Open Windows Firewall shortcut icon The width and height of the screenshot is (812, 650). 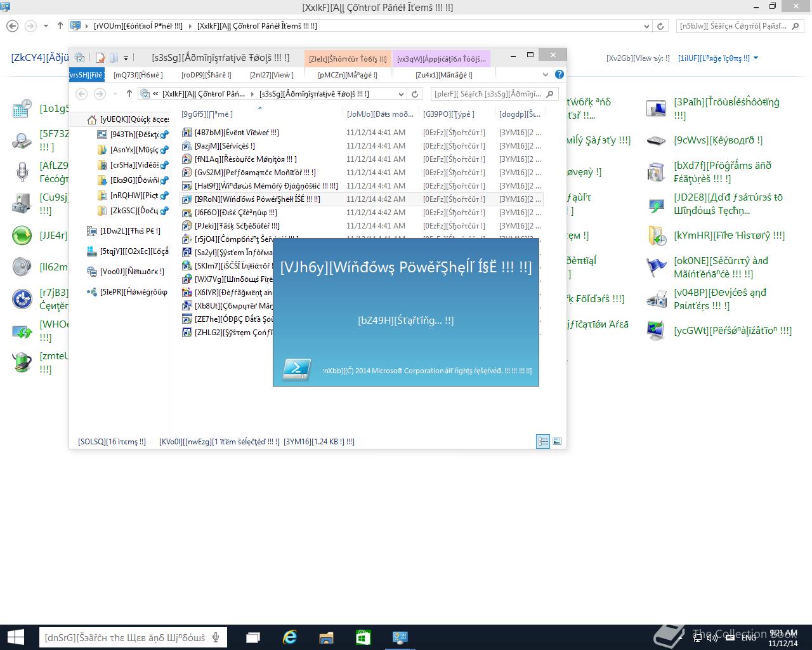tap(187, 279)
